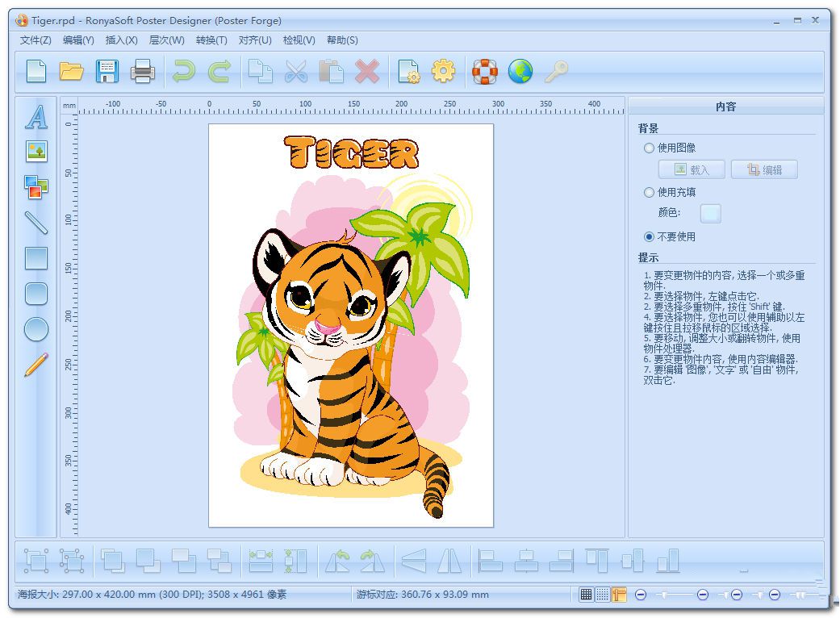This screenshot has height=618, width=840.
Task: Group selected objects icon
Action: pyautogui.click(x=36, y=561)
